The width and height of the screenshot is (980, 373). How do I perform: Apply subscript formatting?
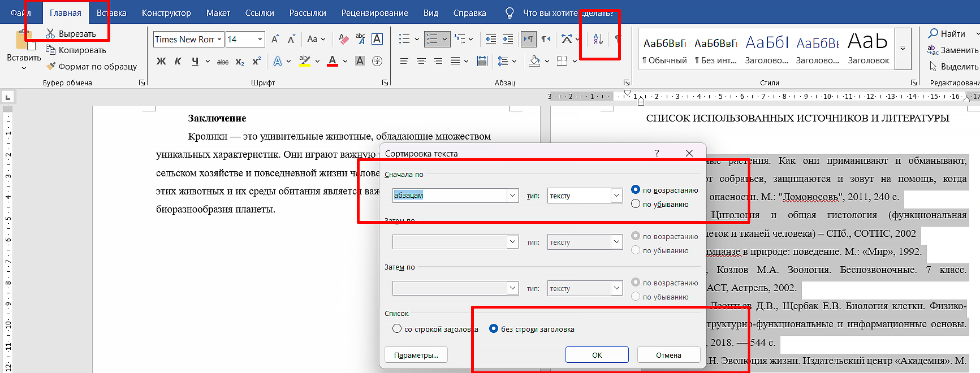[x=240, y=61]
